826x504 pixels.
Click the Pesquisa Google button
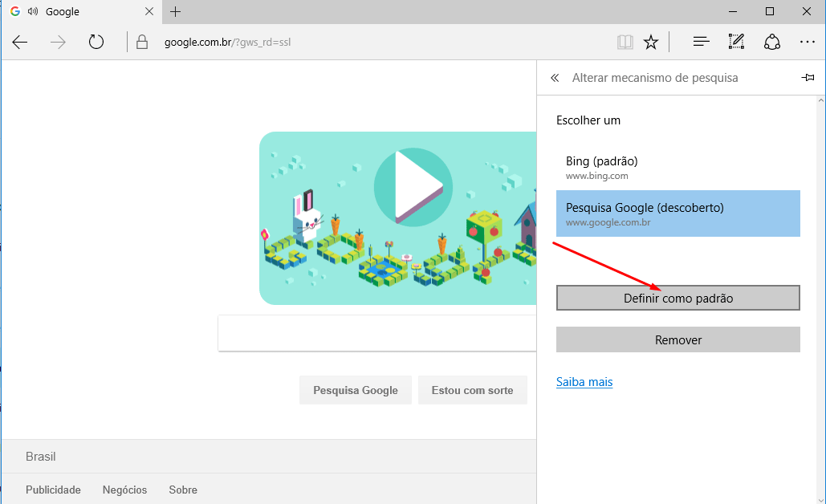(x=356, y=390)
